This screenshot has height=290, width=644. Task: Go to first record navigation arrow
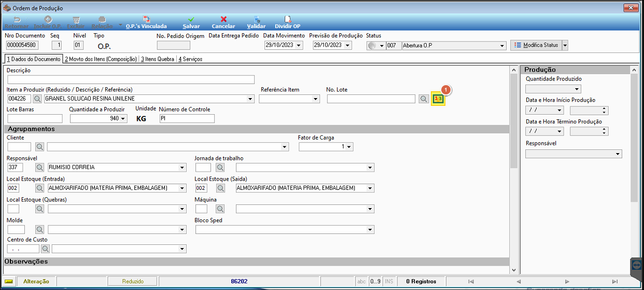471,281
